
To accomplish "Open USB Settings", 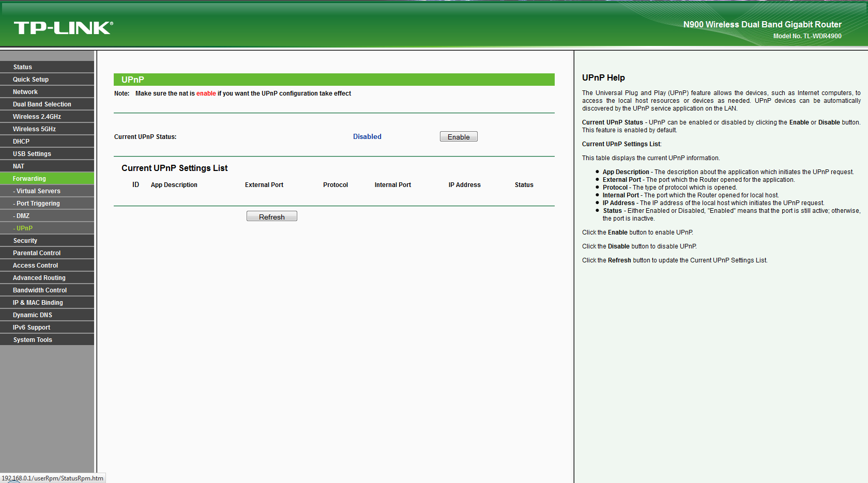I will pyautogui.click(x=47, y=154).
